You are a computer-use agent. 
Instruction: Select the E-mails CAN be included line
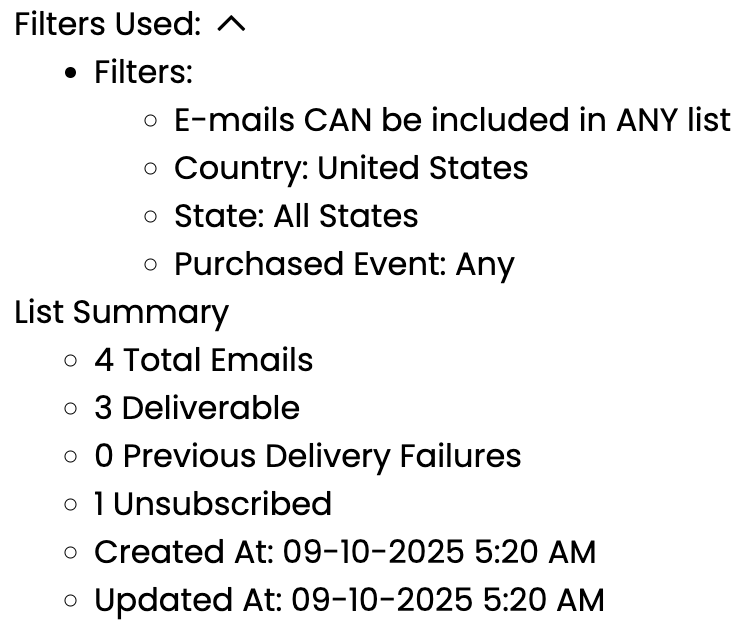452,120
